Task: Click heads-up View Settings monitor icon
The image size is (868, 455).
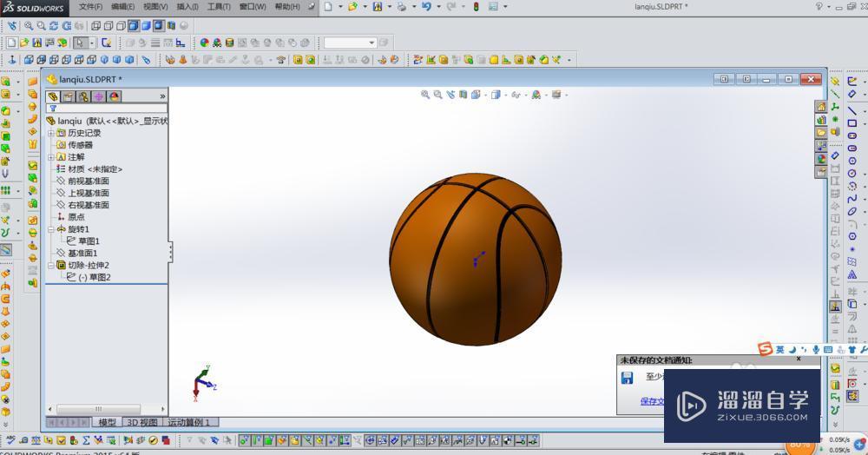Action: point(556,95)
